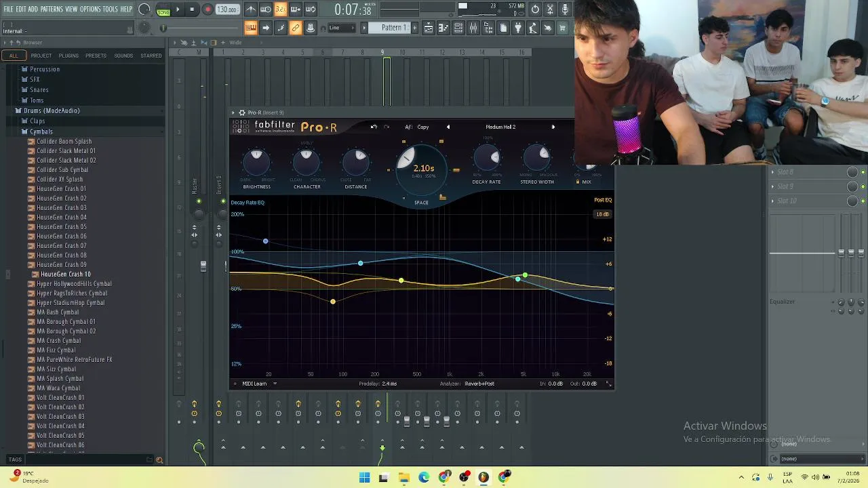Open the TOOLS menu
Screen dimensions: 868x488
[x=111, y=9]
